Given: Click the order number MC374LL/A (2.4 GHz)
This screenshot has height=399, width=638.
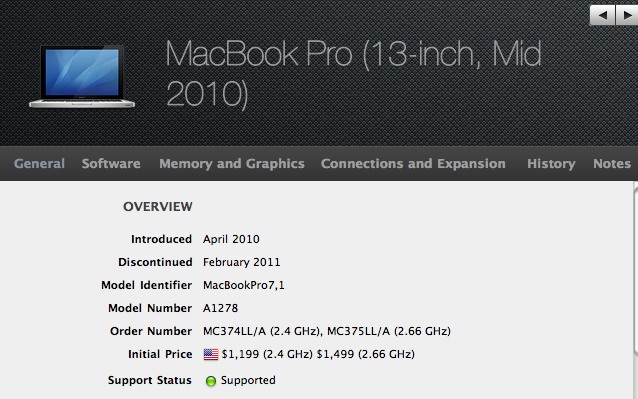Looking at the screenshot, I should [262, 331].
